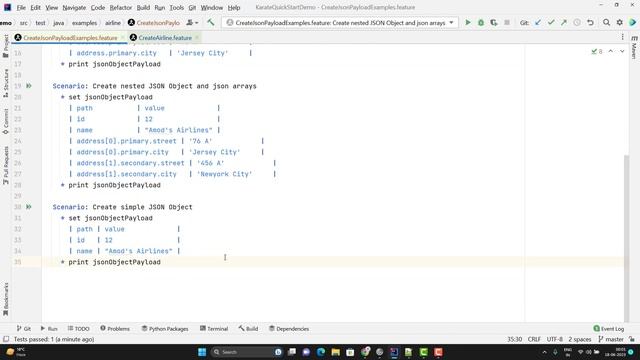Viewport: 640px width, 360px height.
Task: Click the lock read-only status icon
Action: [632, 339]
